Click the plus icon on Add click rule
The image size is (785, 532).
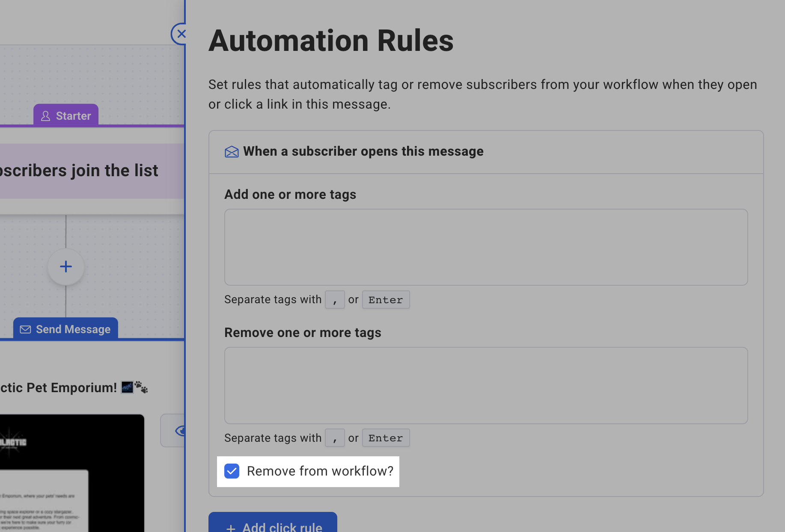click(x=231, y=528)
